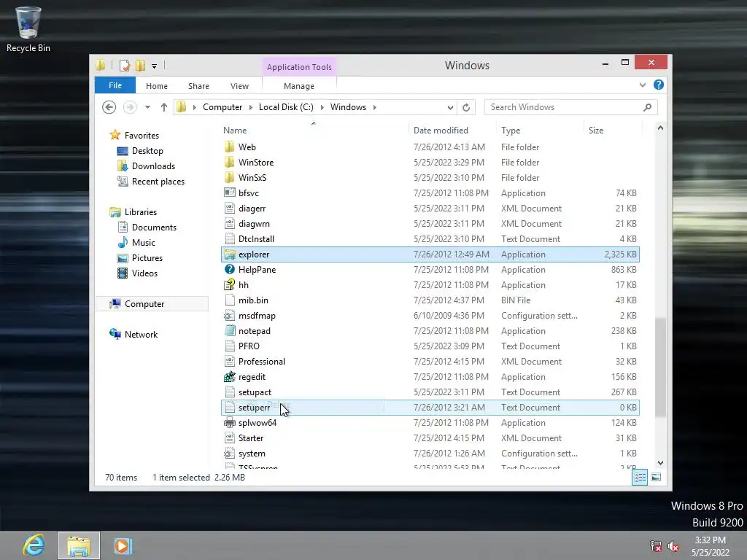
Task: Switch to Details view in the status bar
Action: (x=639, y=477)
